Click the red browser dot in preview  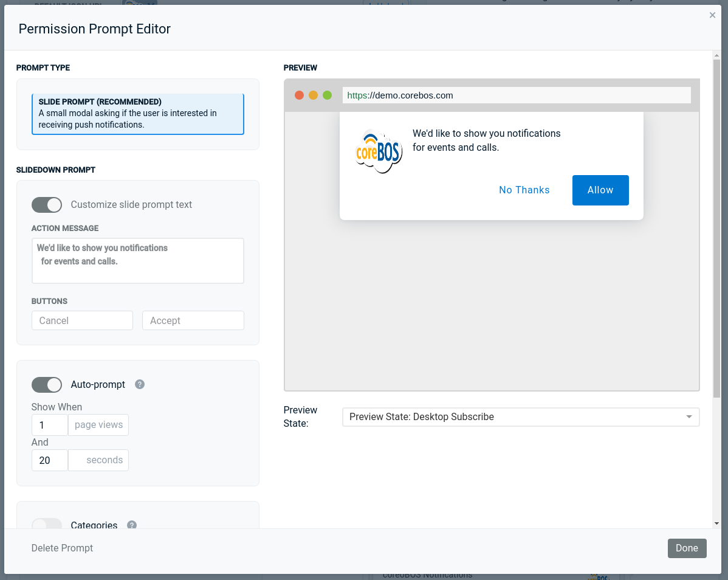(299, 95)
